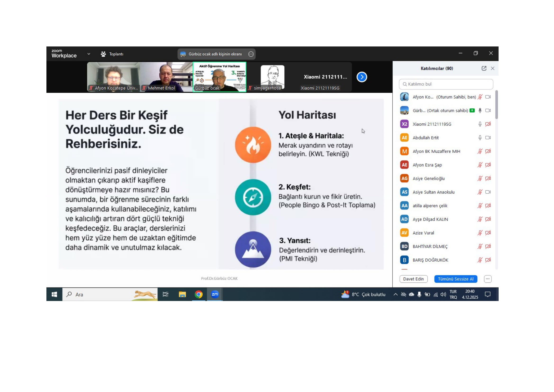
Task: Click the participants list scrollbar
Action: (496, 105)
